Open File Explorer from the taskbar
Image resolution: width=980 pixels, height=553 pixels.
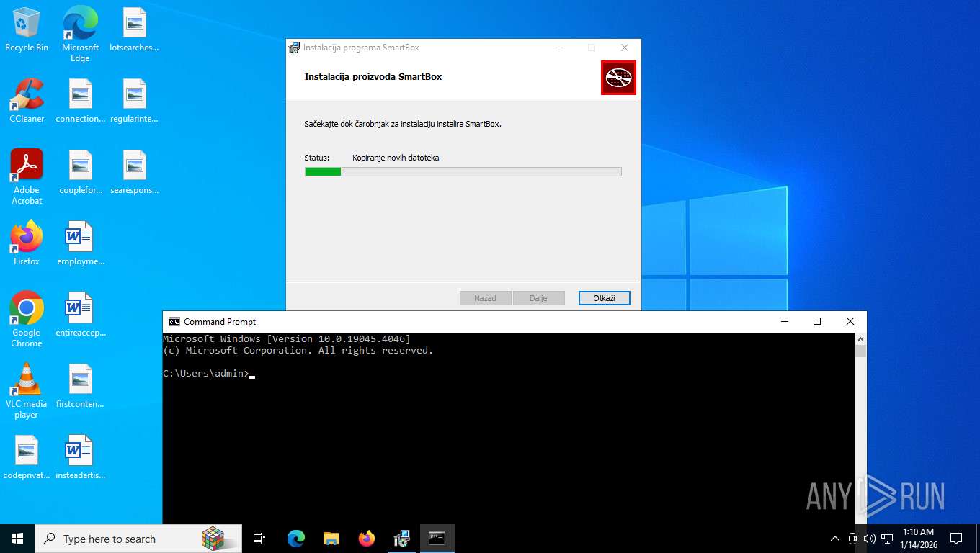point(331,539)
